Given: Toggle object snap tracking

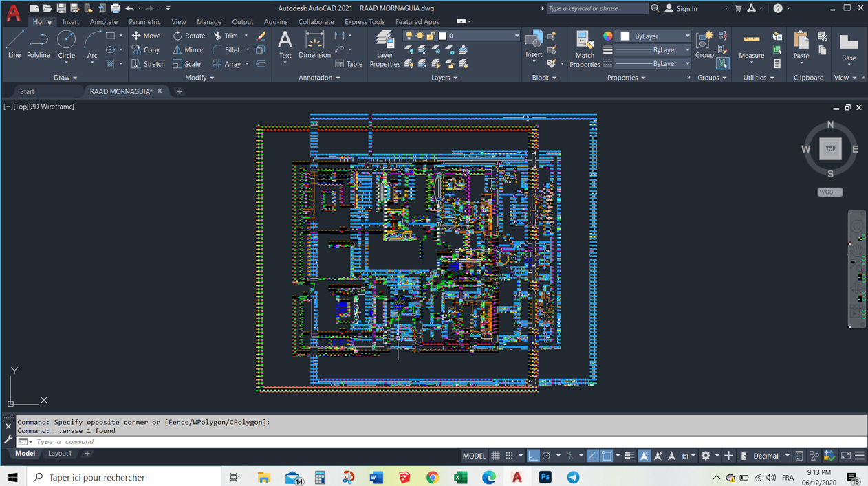Looking at the screenshot, I should tap(592, 456).
